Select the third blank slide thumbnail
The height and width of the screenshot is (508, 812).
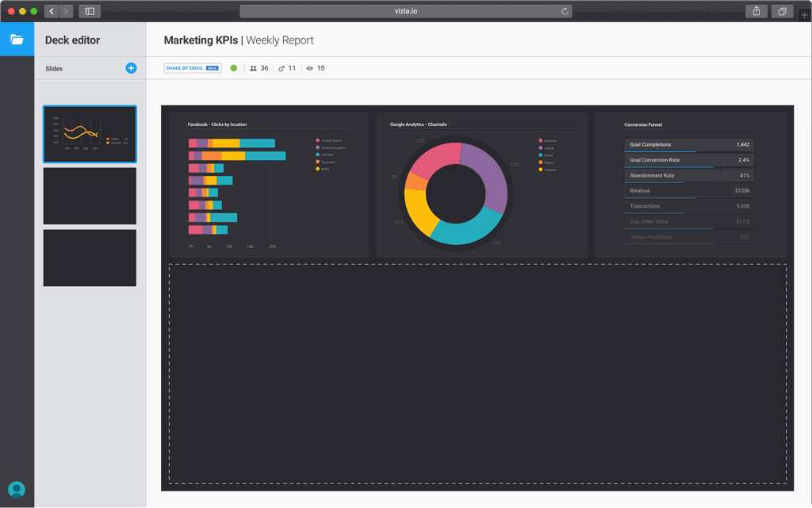coord(90,258)
